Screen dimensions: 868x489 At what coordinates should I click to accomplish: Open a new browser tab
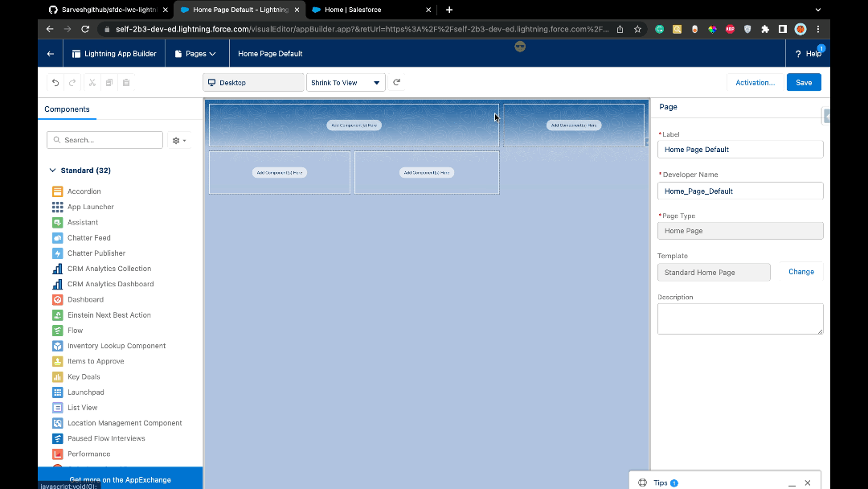coord(449,10)
